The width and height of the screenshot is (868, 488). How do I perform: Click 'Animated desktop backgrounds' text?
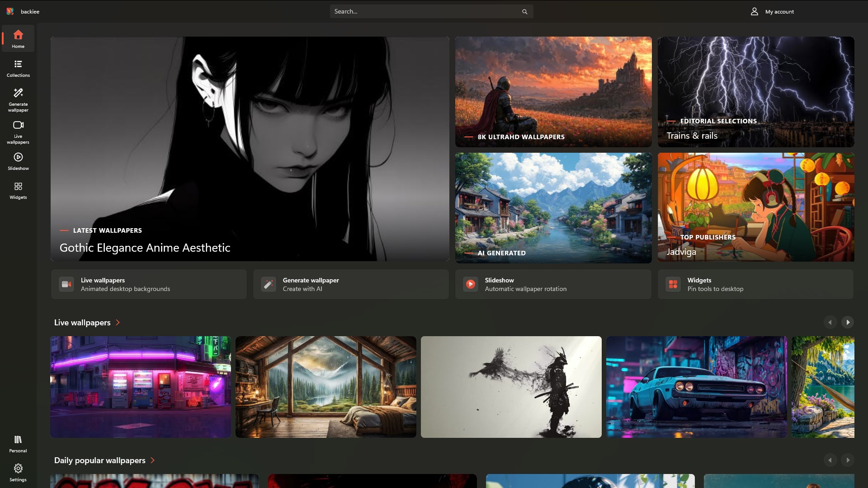(x=125, y=289)
